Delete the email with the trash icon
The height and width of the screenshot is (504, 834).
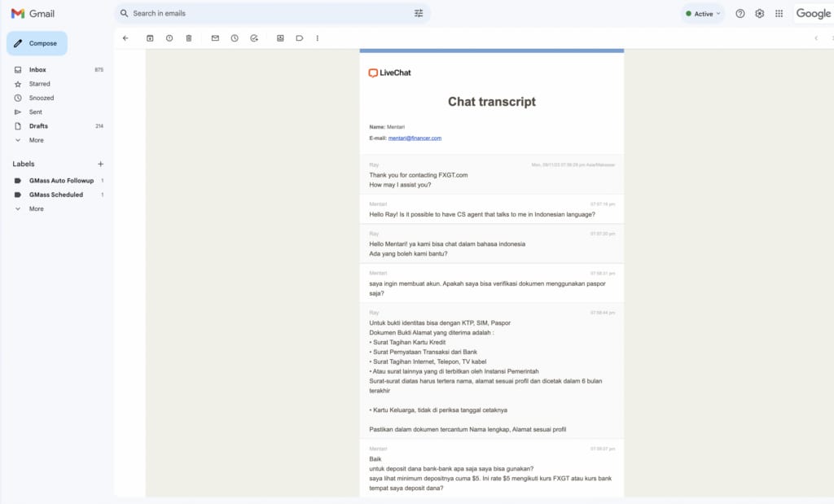point(189,38)
